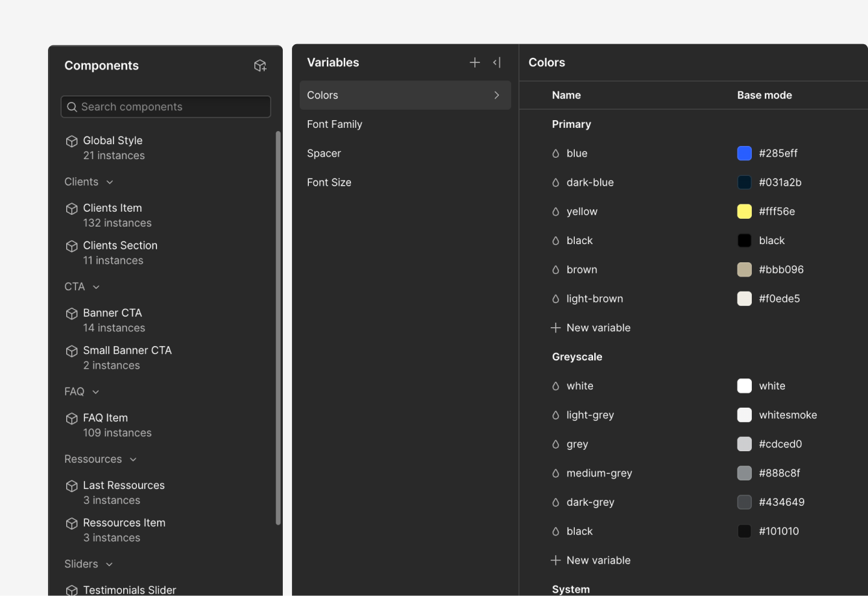The width and height of the screenshot is (868, 596).
Task: Open the #285eff blue color swatch
Action: coord(745,153)
